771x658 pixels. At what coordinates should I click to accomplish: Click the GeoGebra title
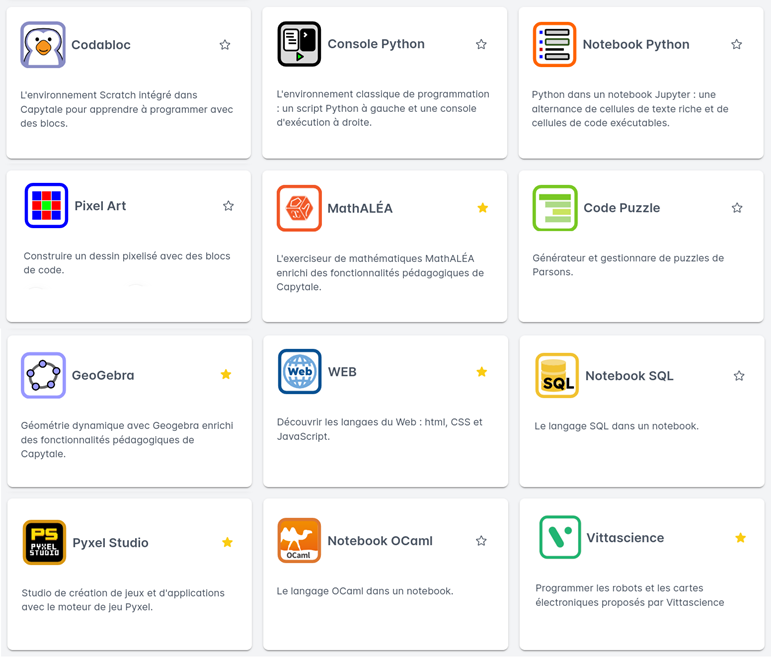(103, 375)
